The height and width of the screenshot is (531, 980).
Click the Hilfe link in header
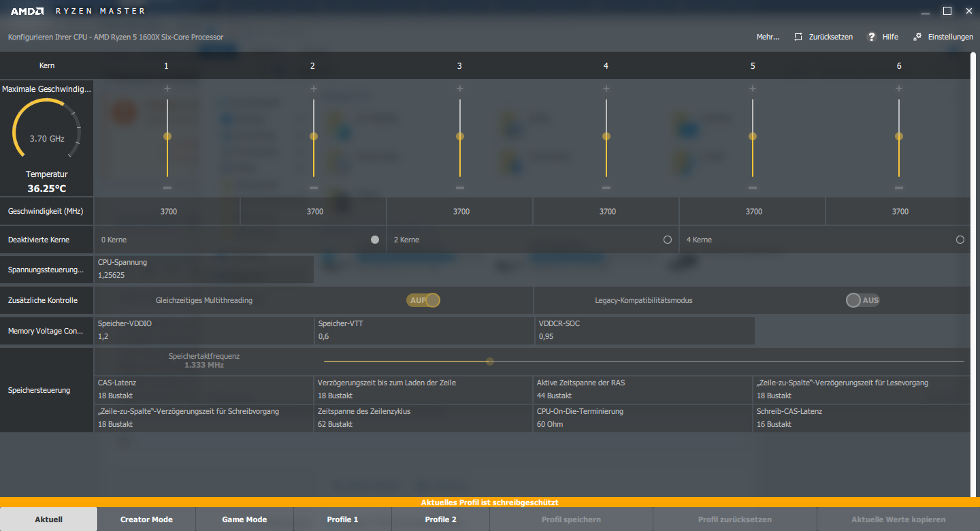point(890,37)
